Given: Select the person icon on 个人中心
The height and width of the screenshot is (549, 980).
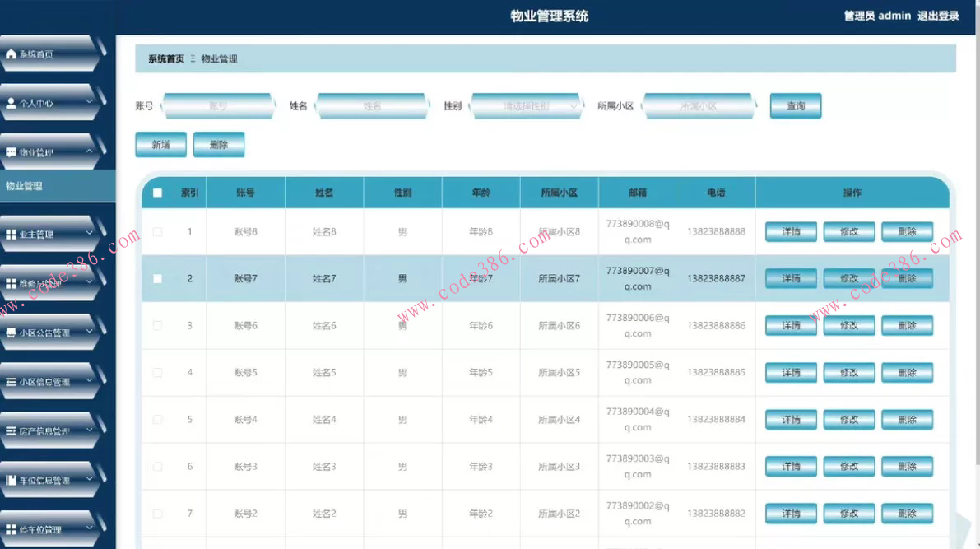Looking at the screenshot, I should coord(11,102).
